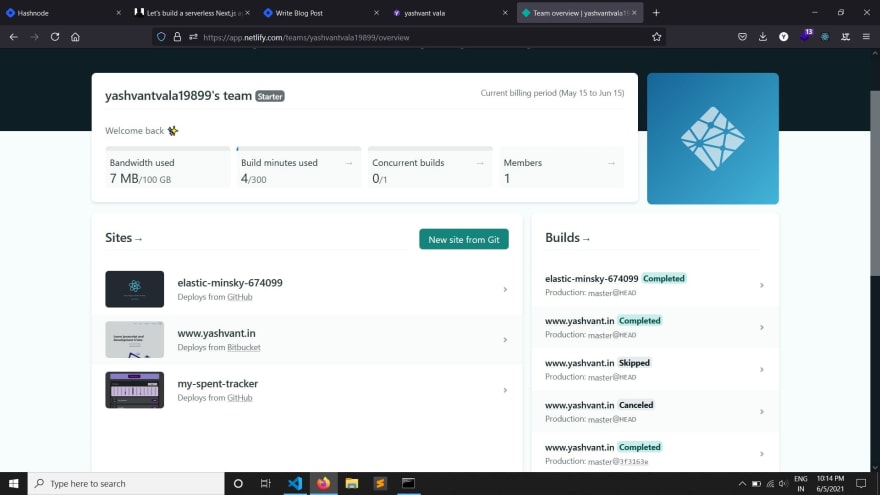Go back using browser back arrow

(13, 37)
